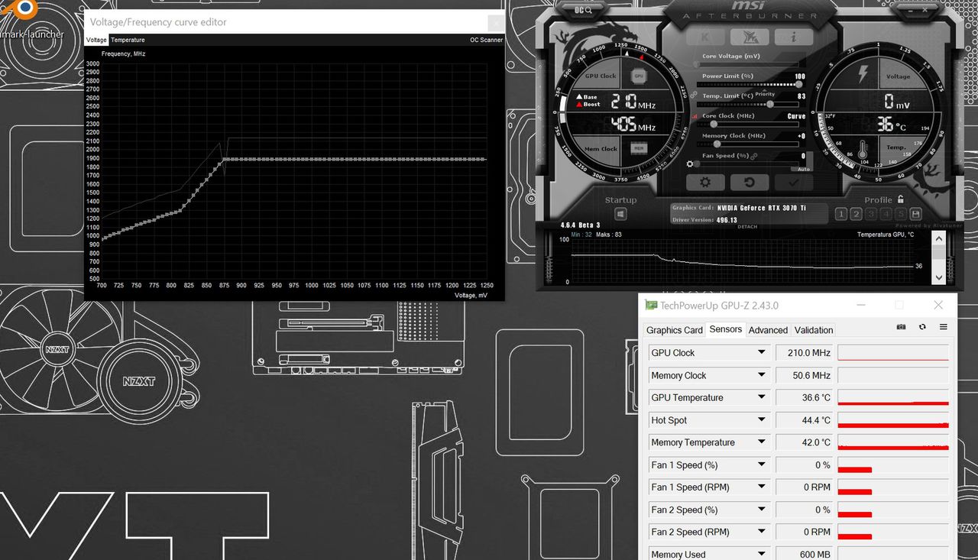Open the Graphics Card tab in GPU-Z
Viewport: 978px width, 560px height.
(x=675, y=330)
